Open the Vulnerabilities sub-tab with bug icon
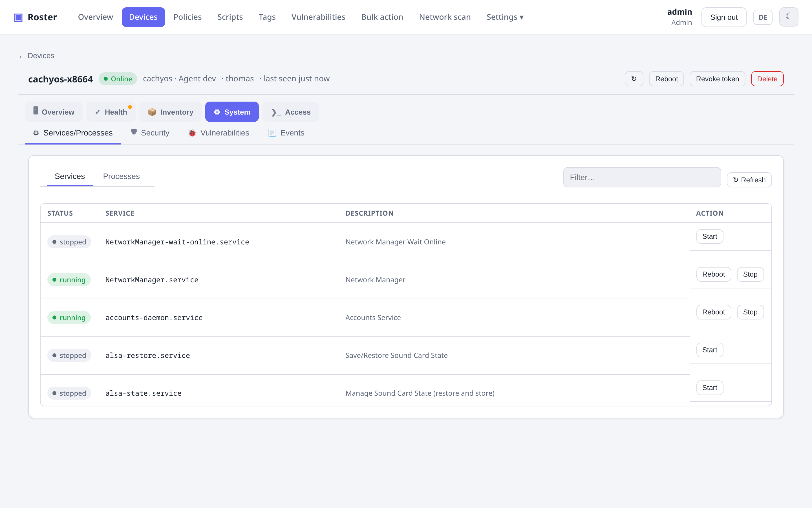Screen dimensions: 812x508 (x=219, y=133)
